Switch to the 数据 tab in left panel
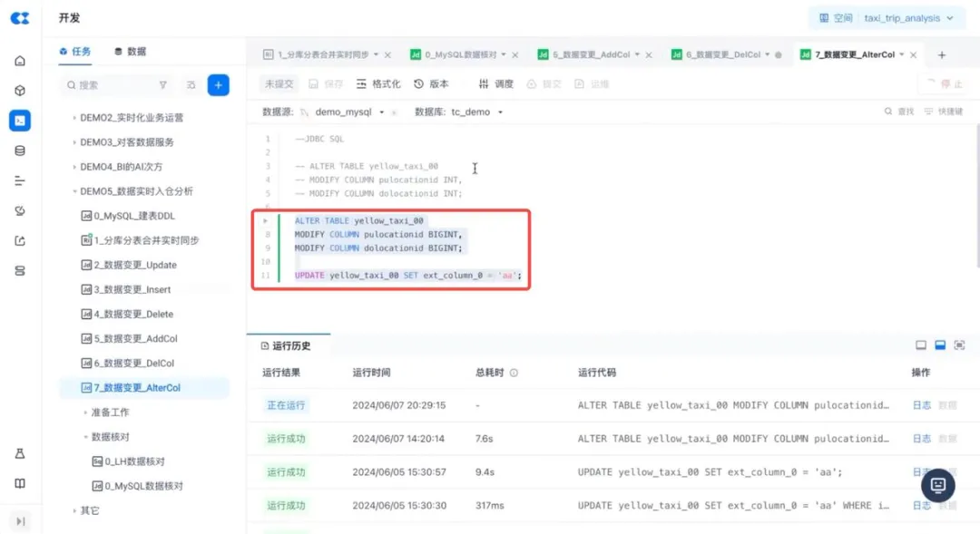The height and width of the screenshot is (534, 980). click(131, 52)
